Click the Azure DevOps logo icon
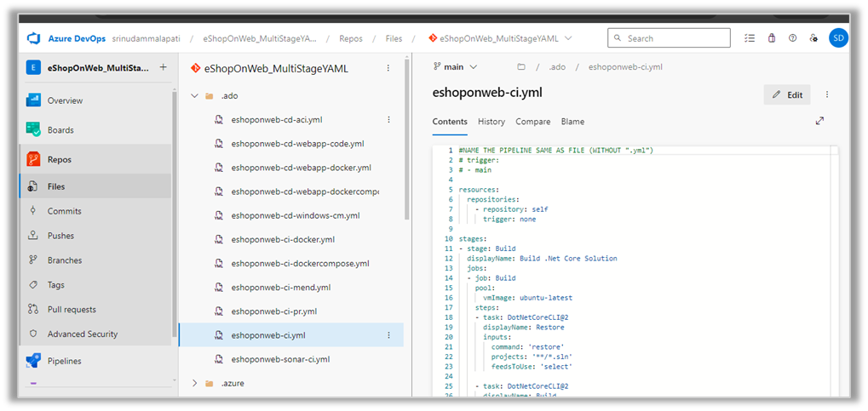 pyautogui.click(x=34, y=39)
